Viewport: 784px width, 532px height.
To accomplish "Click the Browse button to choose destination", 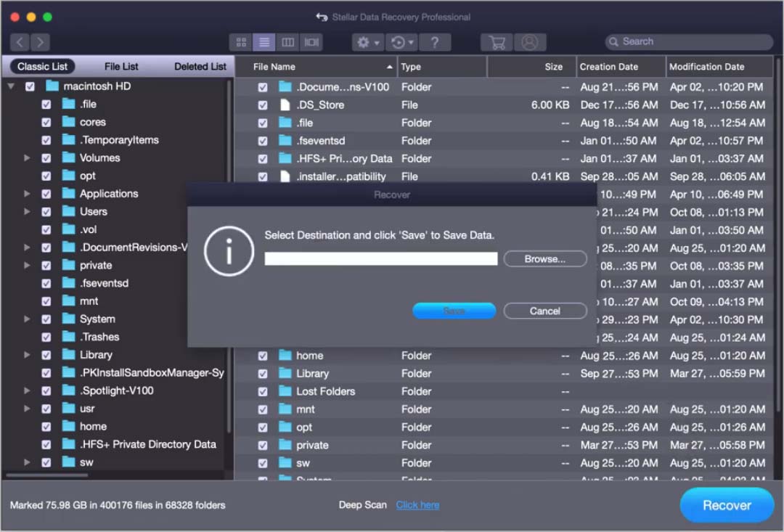I will [x=544, y=258].
